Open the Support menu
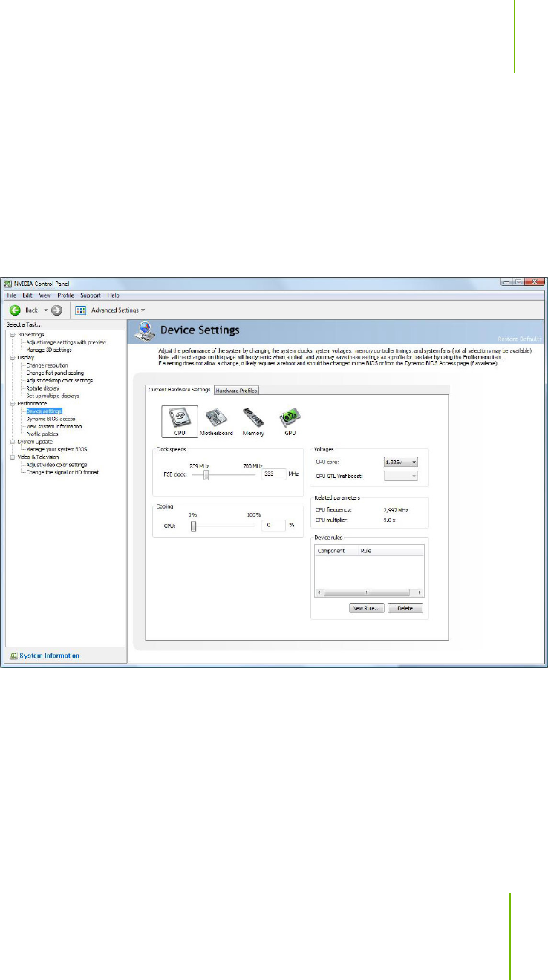This screenshot has height=980, width=548. pyautogui.click(x=91, y=295)
